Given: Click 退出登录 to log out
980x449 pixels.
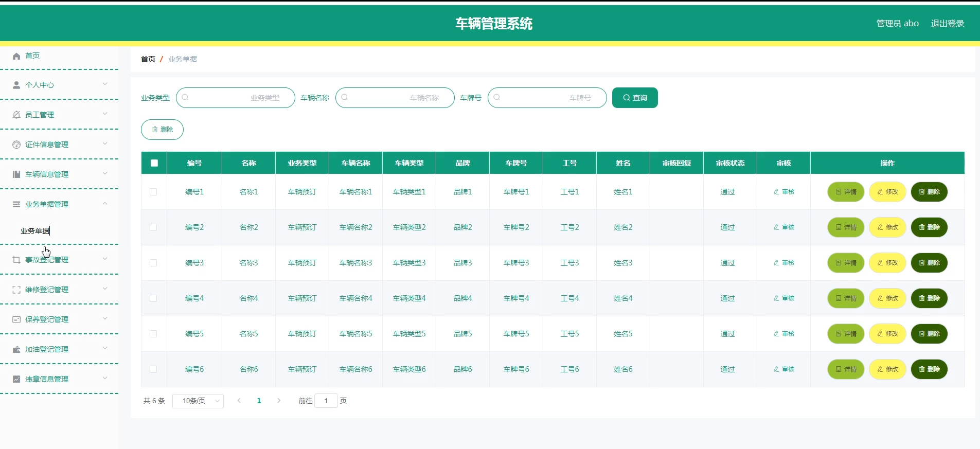Looking at the screenshot, I should click(x=948, y=23).
